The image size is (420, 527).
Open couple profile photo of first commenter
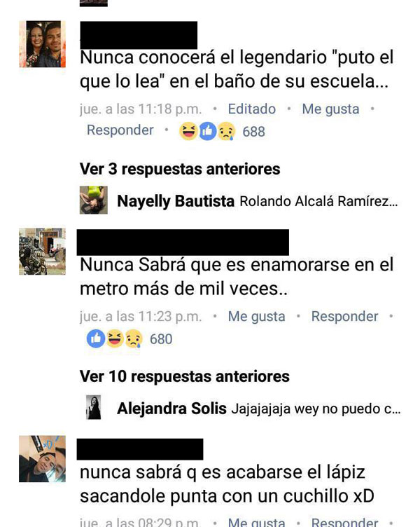42,44
